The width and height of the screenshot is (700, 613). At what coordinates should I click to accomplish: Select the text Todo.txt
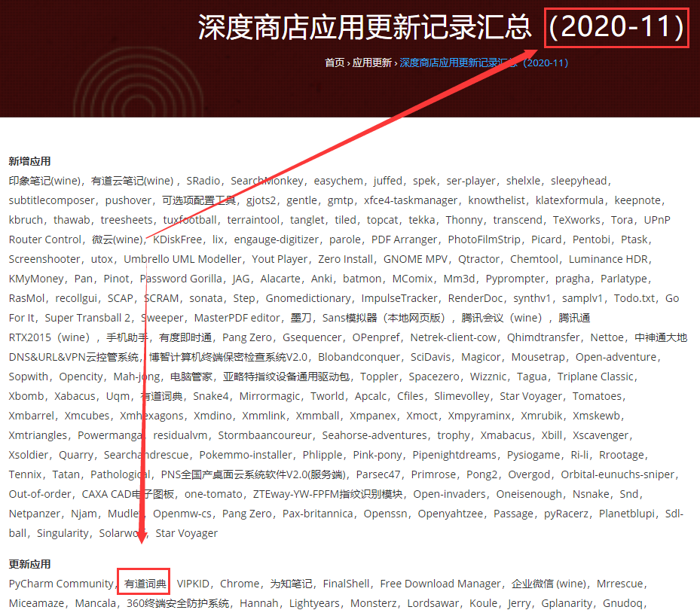634,298
